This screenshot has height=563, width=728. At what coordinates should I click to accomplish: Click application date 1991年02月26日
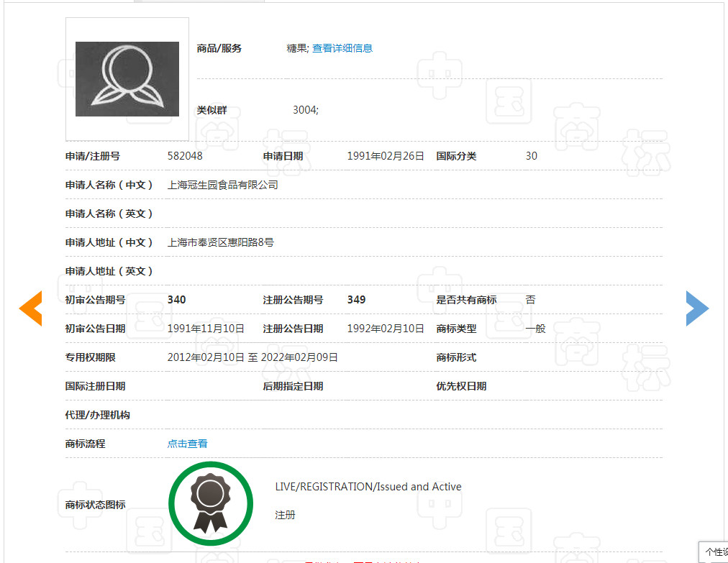coord(386,156)
